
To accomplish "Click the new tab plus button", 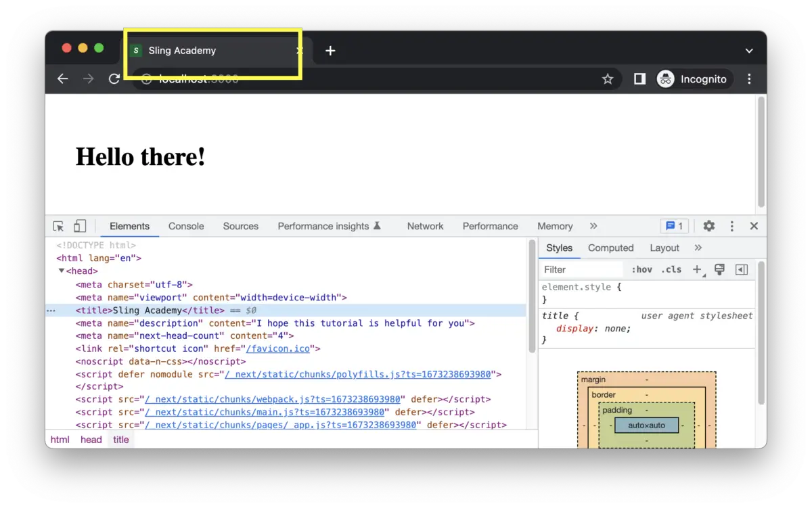I will tap(330, 51).
